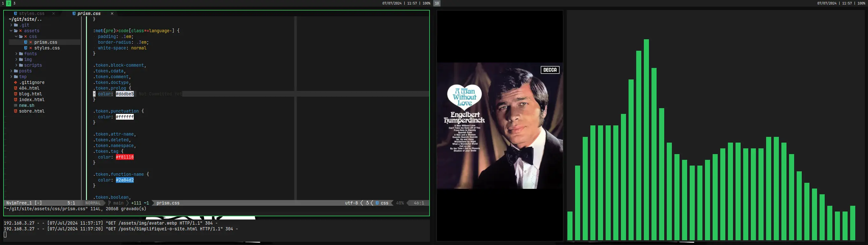Expand the .git folder chevron
The height and width of the screenshot is (245, 868).
11,25
